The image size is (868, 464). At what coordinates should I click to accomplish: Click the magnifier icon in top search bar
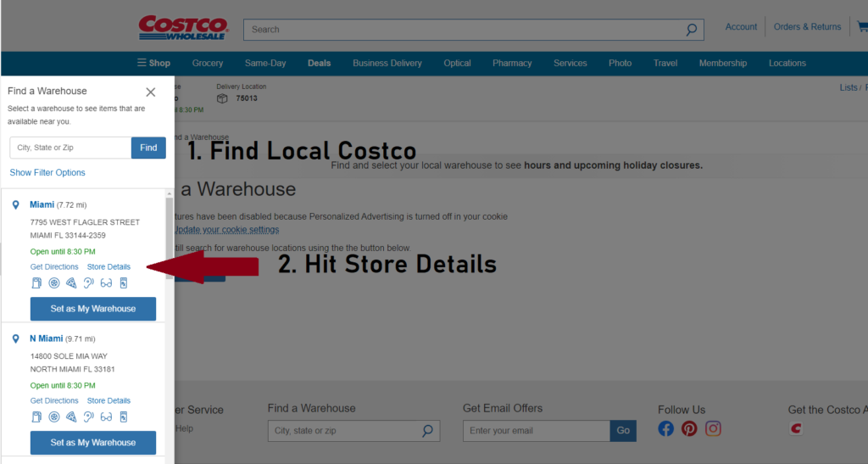[692, 30]
